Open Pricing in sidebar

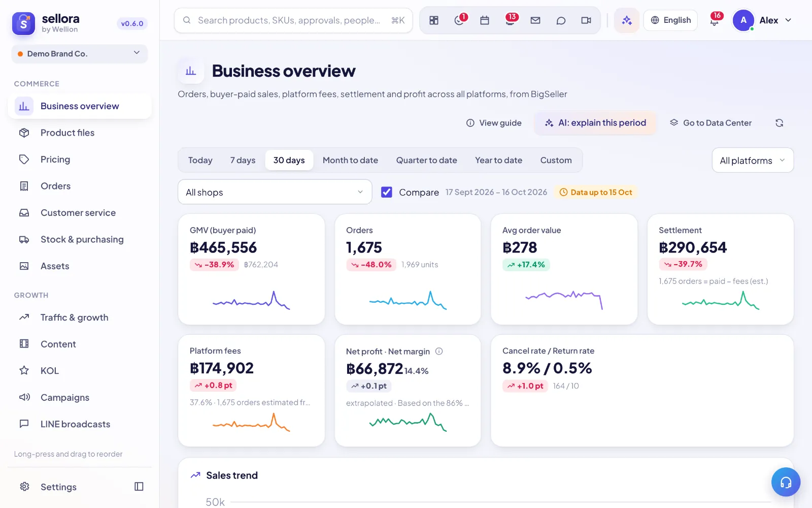pos(80,160)
